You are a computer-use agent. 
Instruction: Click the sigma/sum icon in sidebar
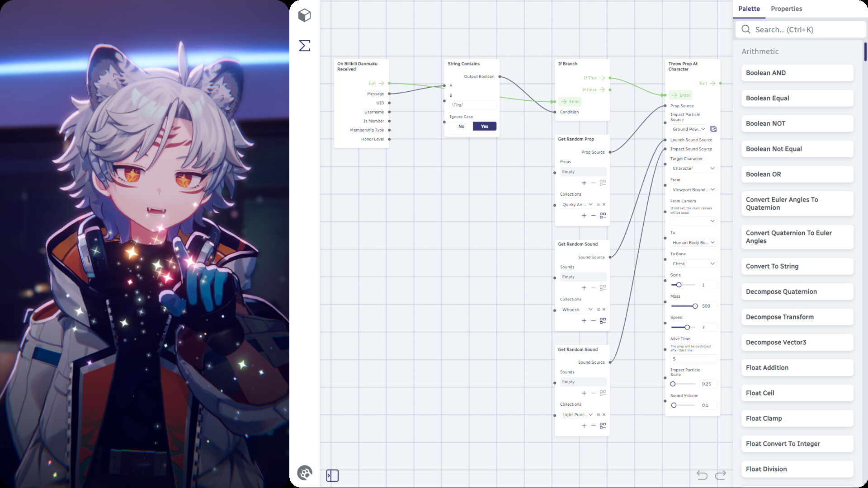click(x=304, y=45)
